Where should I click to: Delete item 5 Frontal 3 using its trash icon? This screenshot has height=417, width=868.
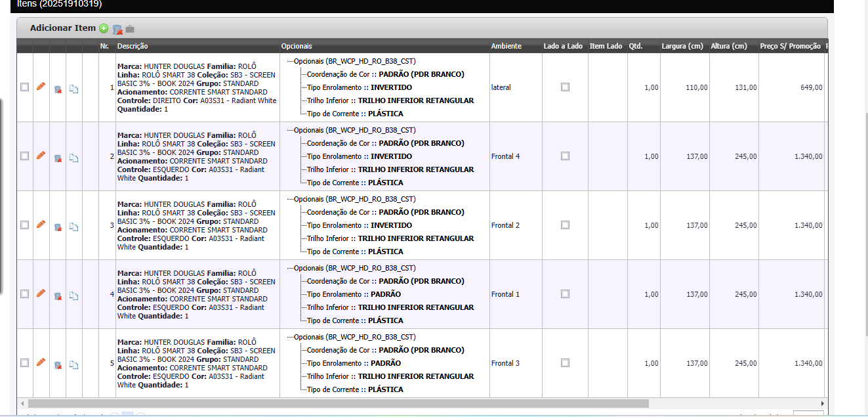[58, 365]
